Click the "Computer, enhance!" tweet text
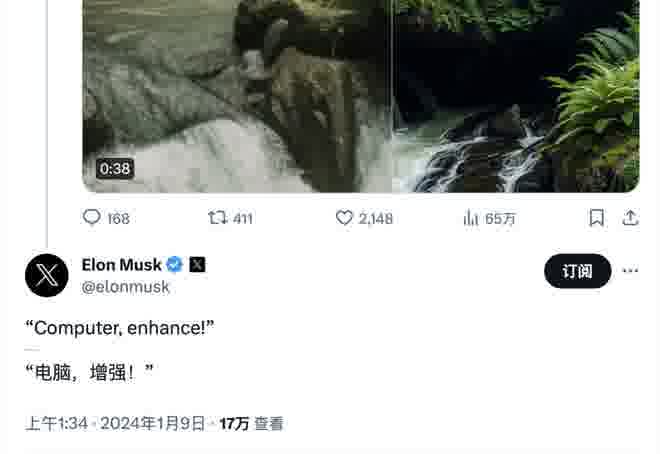 [119, 327]
